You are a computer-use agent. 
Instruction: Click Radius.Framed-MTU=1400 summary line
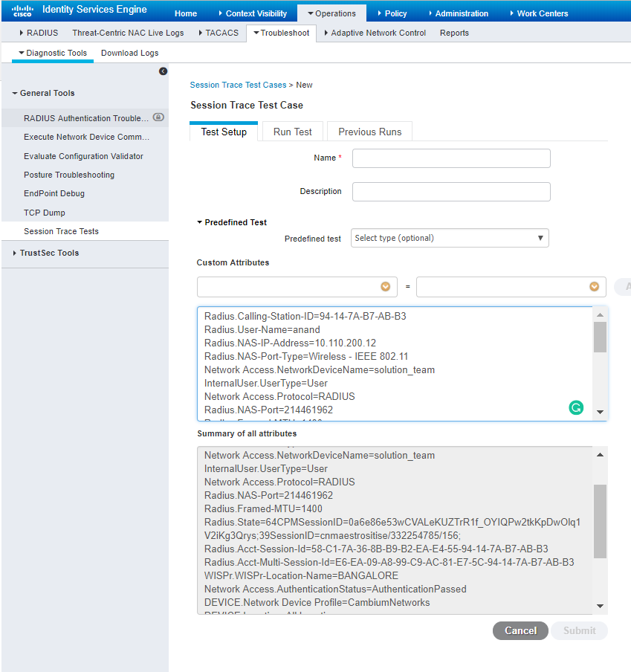(x=263, y=508)
